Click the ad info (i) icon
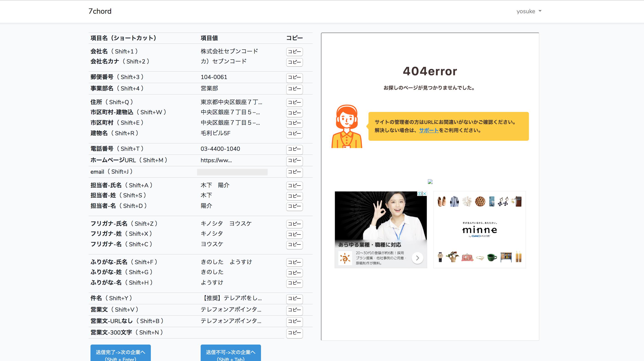The width and height of the screenshot is (644, 361). click(420, 194)
